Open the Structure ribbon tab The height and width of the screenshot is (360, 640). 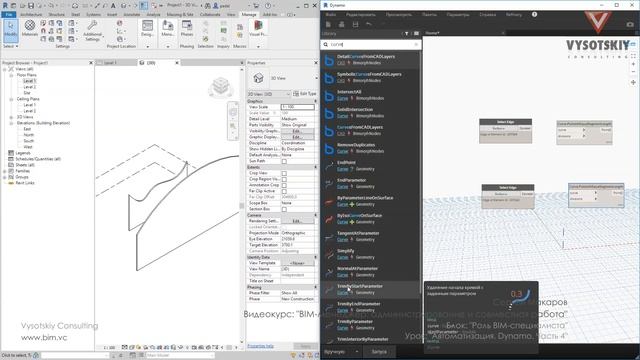[x=56, y=14]
